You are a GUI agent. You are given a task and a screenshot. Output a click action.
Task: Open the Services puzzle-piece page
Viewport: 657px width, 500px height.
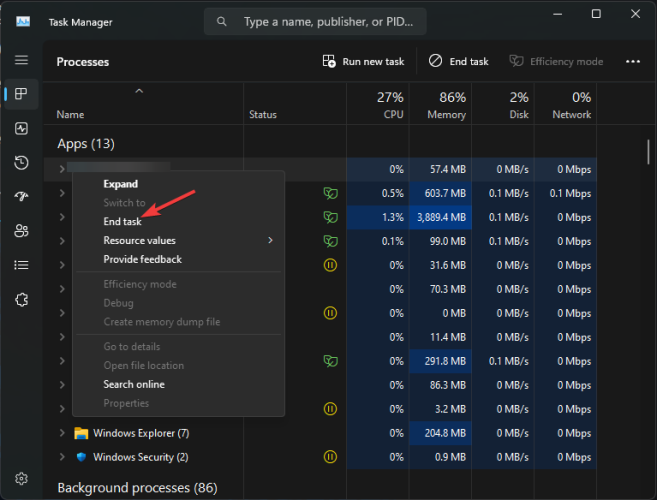coord(21,300)
